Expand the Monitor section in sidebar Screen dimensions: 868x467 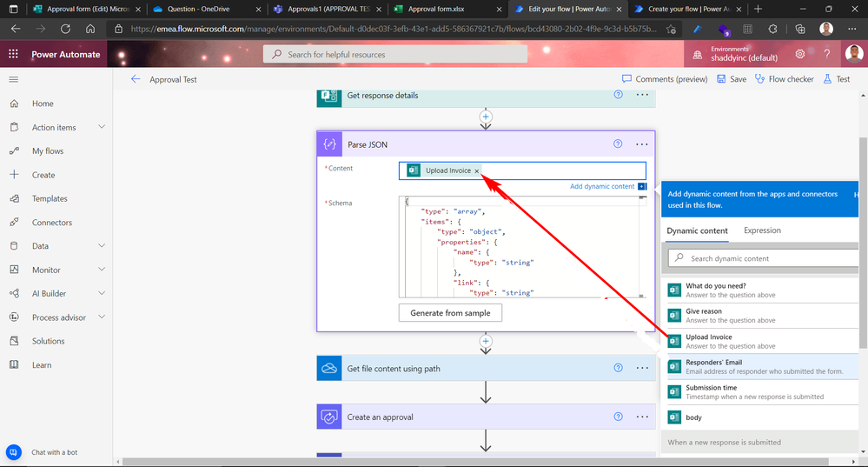coord(102,270)
